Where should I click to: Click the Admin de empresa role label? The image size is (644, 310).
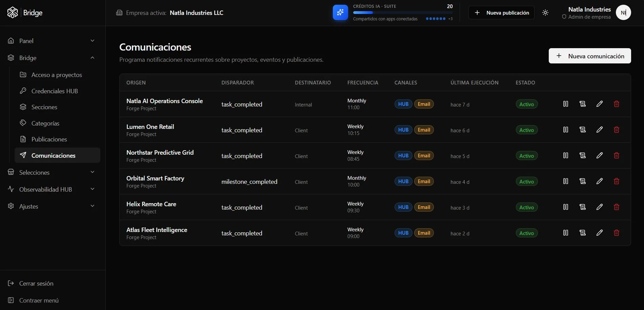589,17
